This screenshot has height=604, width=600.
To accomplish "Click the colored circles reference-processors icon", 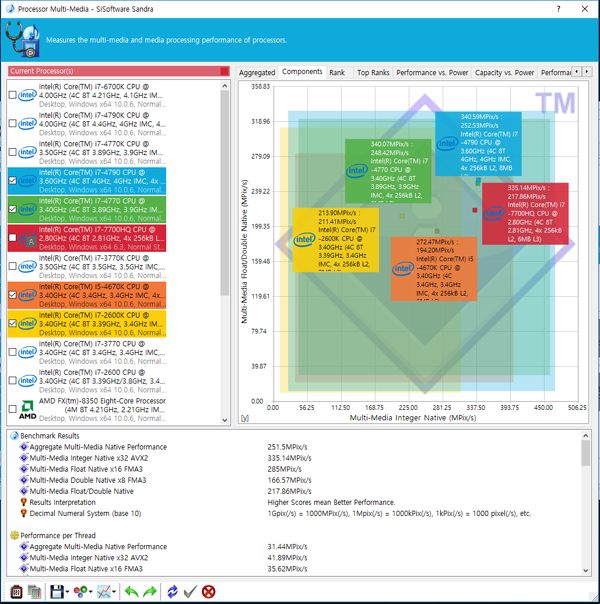I will (x=80, y=591).
